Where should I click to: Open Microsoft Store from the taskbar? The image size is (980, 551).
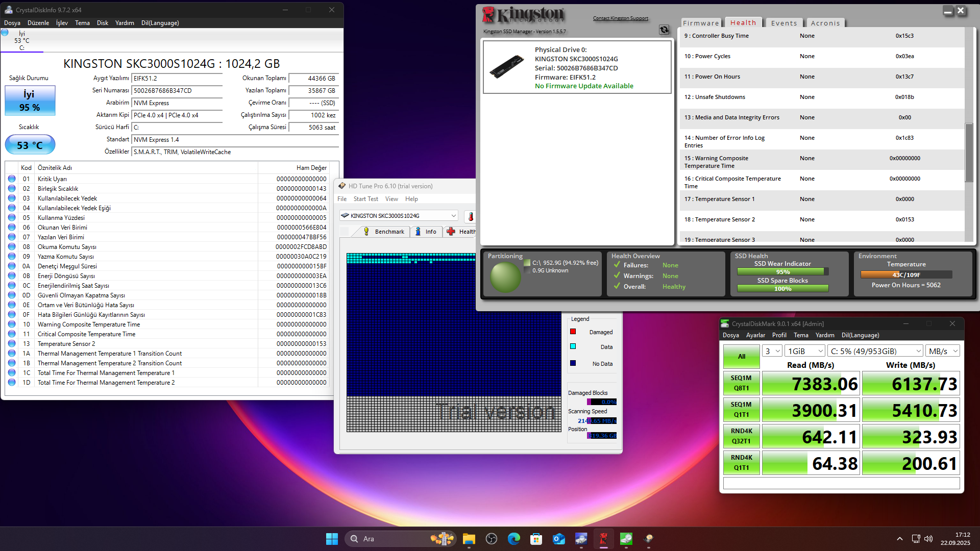[536, 539]
